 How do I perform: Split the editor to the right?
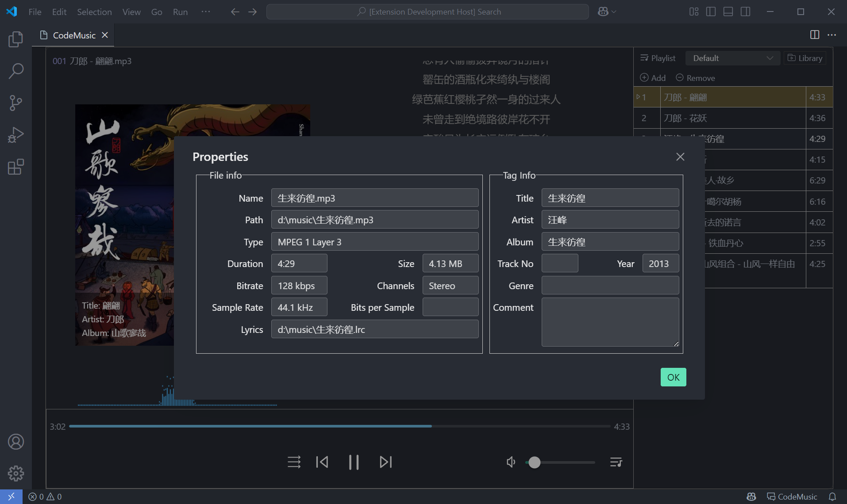pyautogui.click(x=815, y=35)
